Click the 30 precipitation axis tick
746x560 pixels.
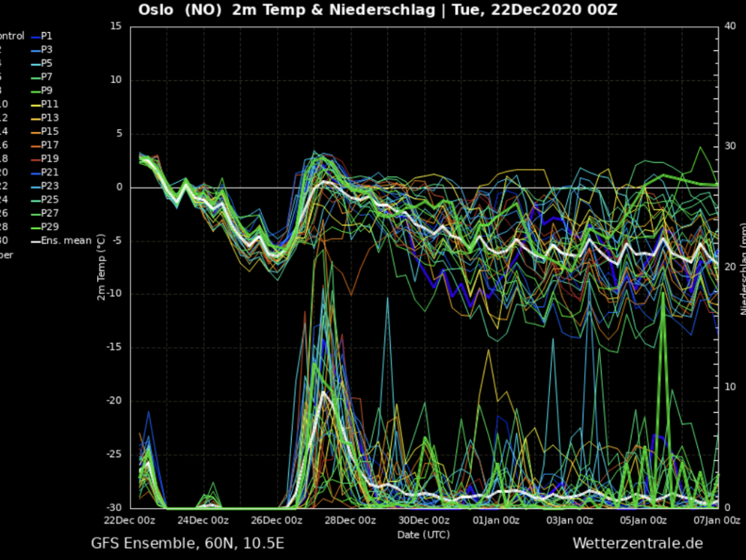(x=730, y=147)
